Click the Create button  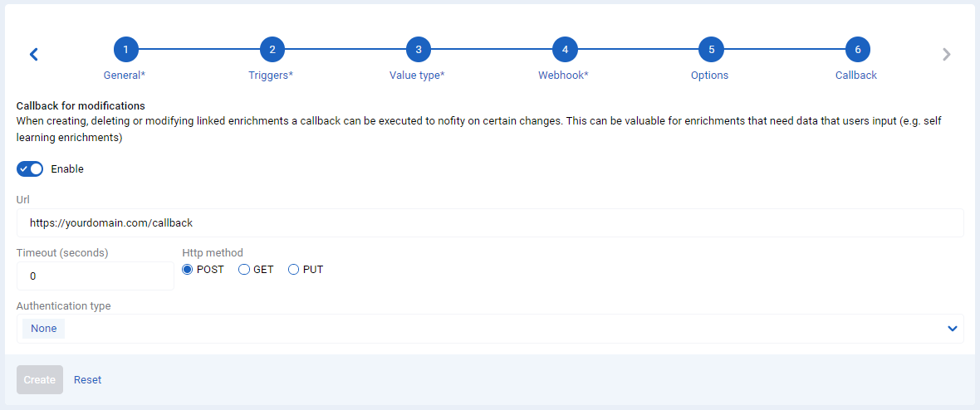pos(40,380)
